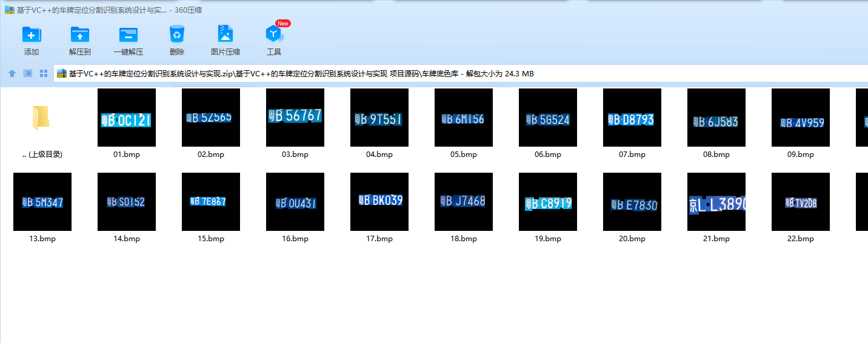
Task: Click file name 03.bmp
Action: tap(295, 155)
